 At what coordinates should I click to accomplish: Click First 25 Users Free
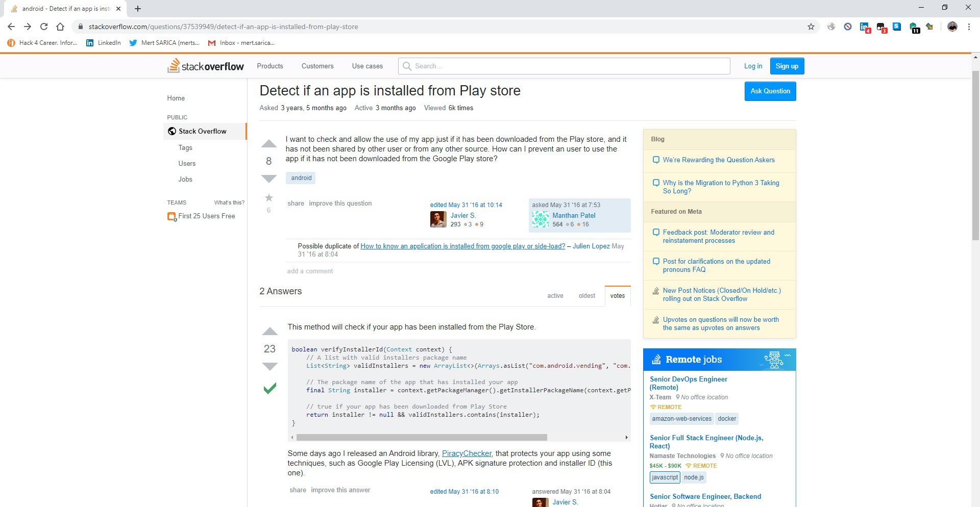pos(207,216)
